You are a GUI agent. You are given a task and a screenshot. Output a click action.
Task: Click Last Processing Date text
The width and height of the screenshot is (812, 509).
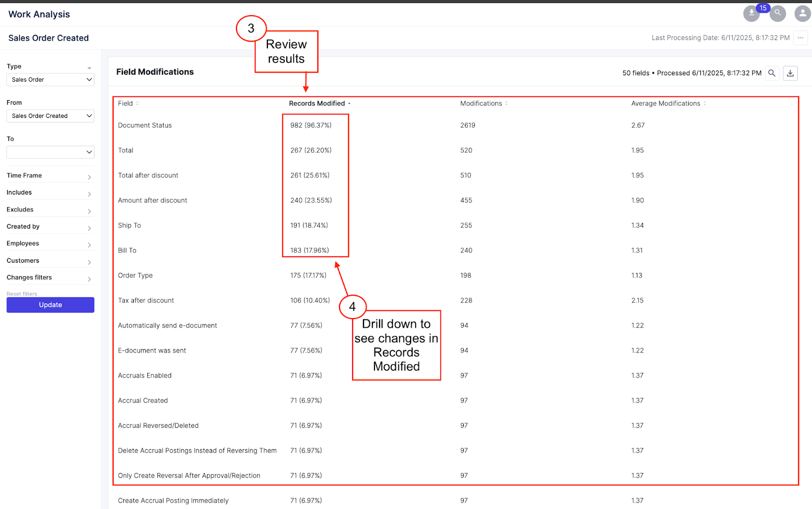click(x=721, y=38)
